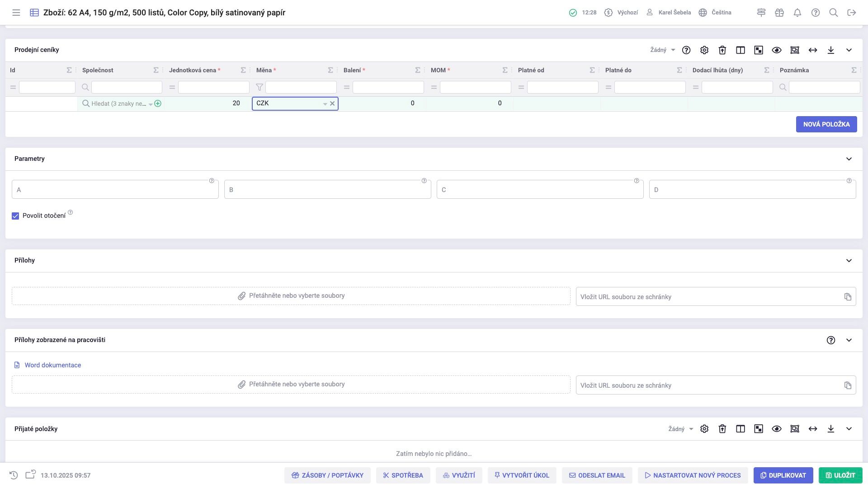Toggle the Povolit otočení checkbox
868x488 pixels.
coord(15,216)
